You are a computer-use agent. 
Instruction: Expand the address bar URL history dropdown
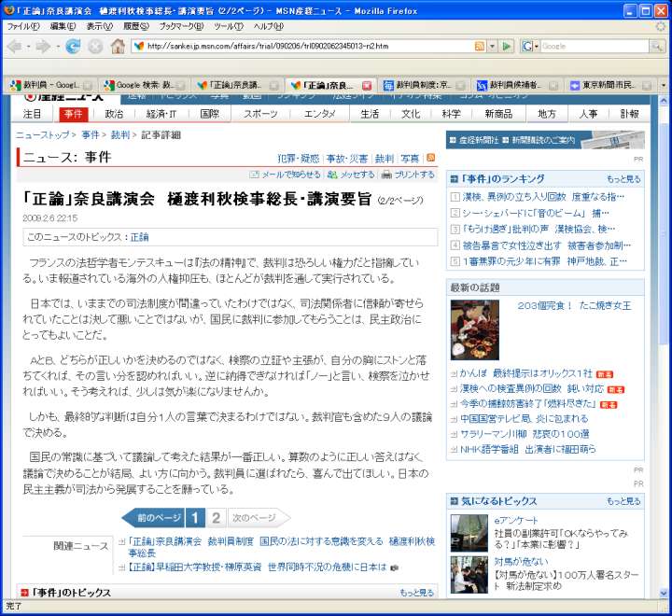(x=492, y=46)
